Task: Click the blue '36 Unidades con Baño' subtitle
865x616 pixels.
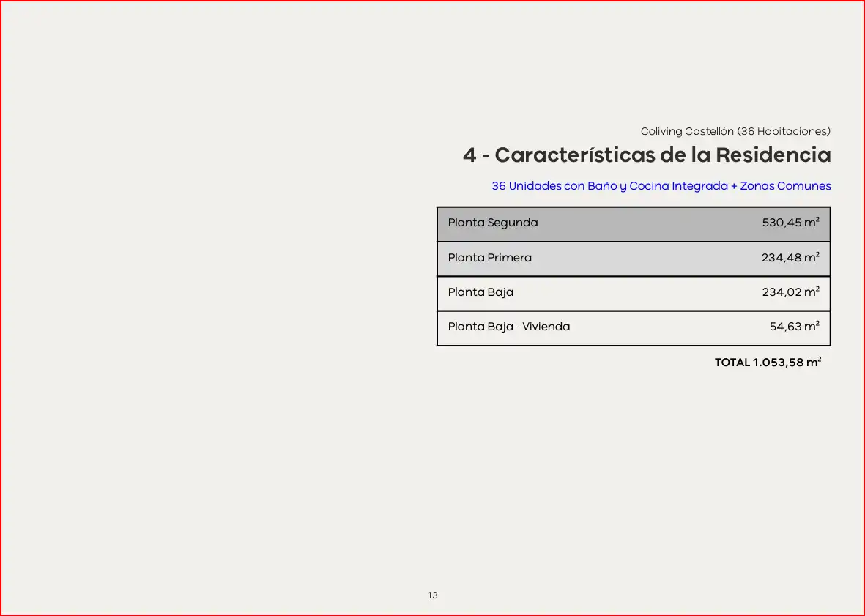Action: point(661,186)
